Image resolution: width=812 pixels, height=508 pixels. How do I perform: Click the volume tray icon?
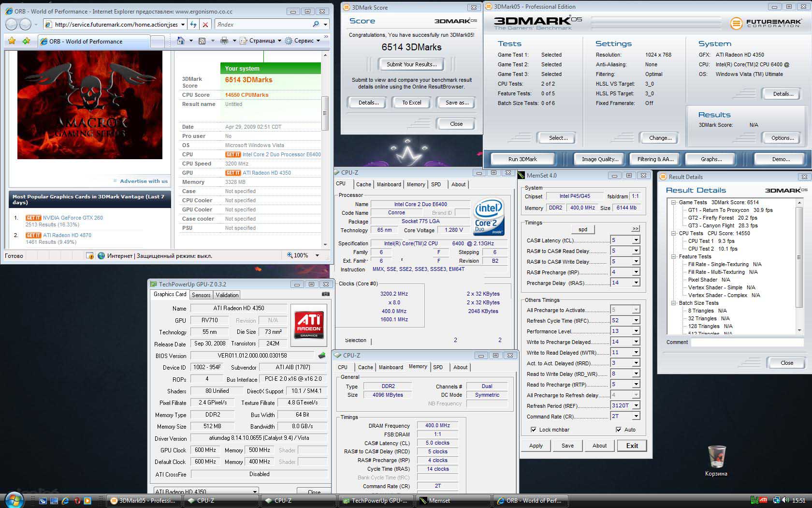[x=785, y=500]
